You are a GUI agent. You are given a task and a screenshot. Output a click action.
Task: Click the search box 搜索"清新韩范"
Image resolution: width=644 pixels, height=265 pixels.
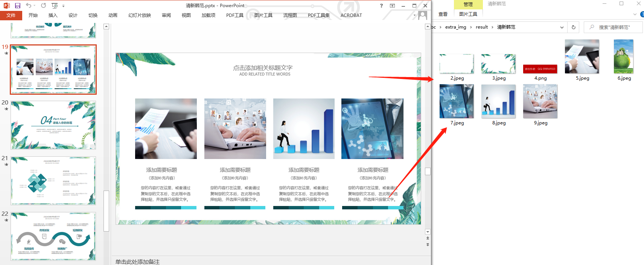(x=613, y=27)
